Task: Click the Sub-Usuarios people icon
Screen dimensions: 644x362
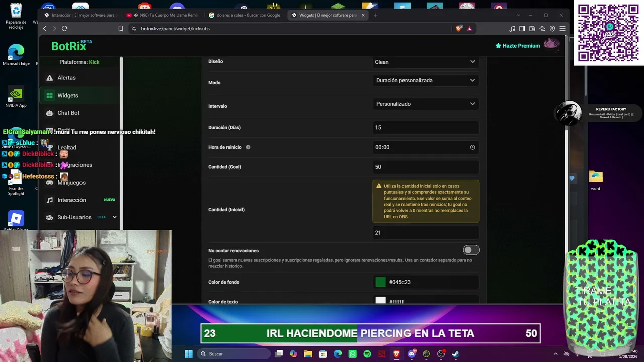Action: point(49,217)
